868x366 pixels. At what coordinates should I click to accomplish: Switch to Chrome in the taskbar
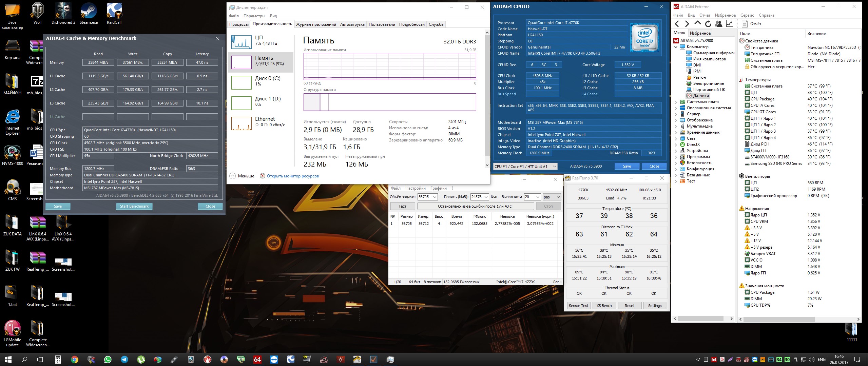(75, 359)
